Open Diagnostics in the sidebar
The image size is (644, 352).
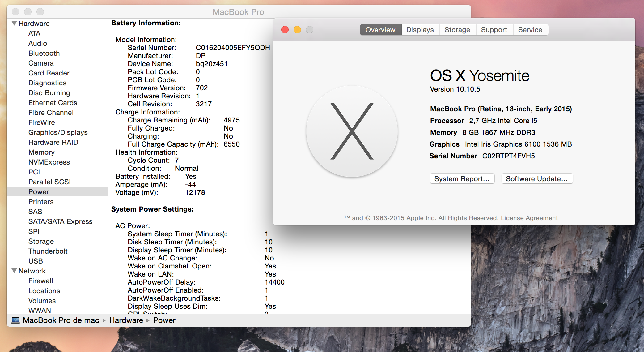(x=48, y=83)
